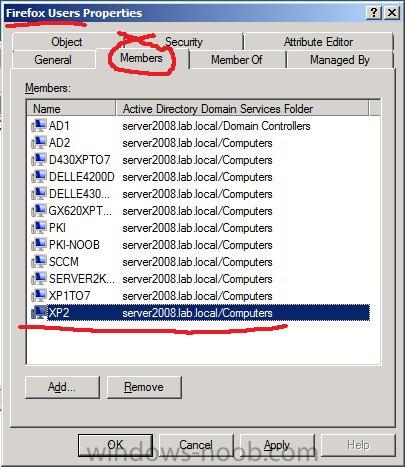Click the AD2 computer icon

click(39, 143)
